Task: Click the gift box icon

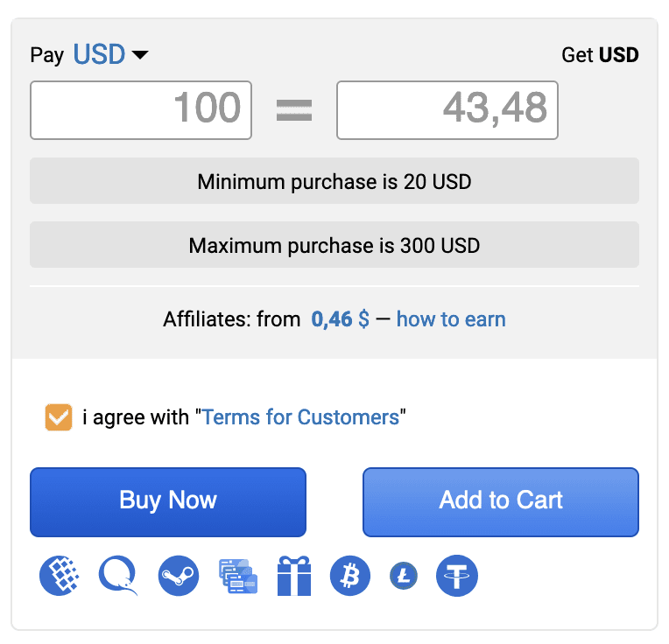Action: tap(294, 576)
